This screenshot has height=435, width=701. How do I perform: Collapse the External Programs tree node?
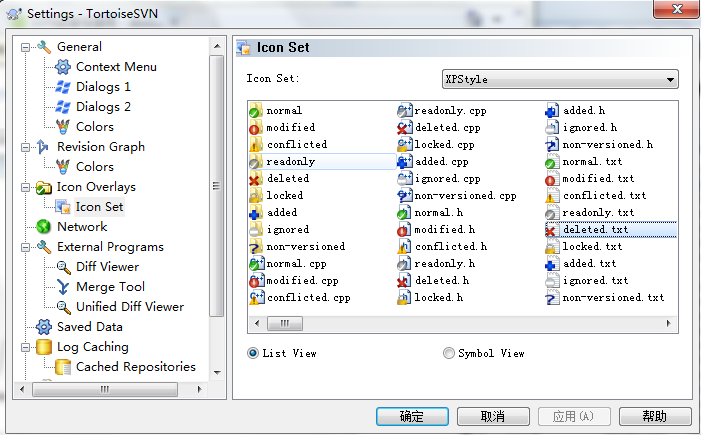pyautogui.click(x=25, y=247)
